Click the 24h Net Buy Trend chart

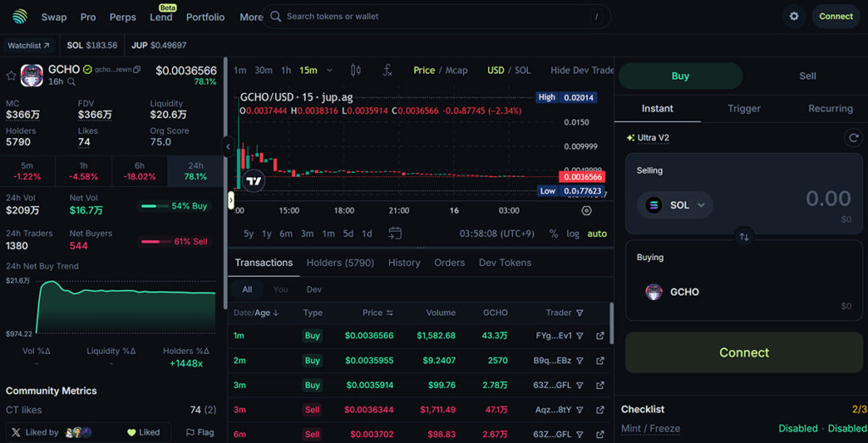pyautogui.click(x=125, y=307)
